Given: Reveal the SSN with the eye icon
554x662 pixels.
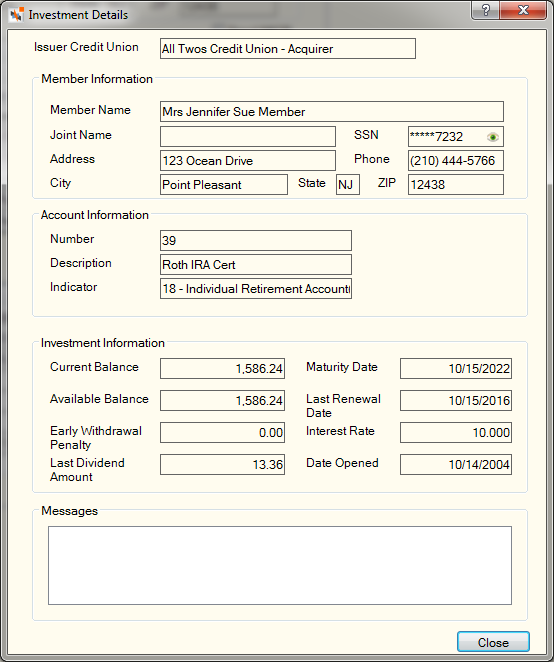Looking at the screenshot, I should click(x=492, y=137).
